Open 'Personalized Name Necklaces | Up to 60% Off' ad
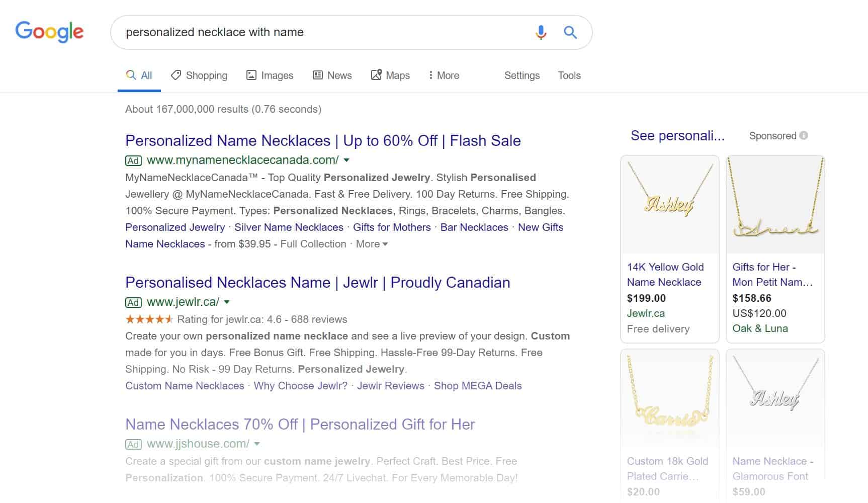 (323, 141)
